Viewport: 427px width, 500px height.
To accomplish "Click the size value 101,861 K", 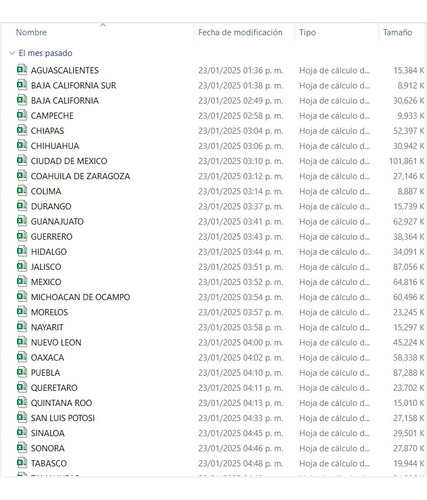I will click(x=407, y=161).
